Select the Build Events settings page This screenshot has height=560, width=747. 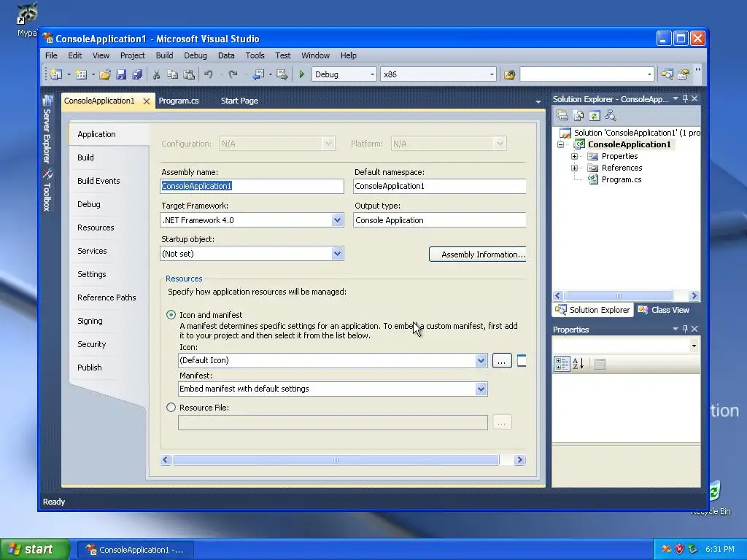pyautogui.click(x=98, y=181)
